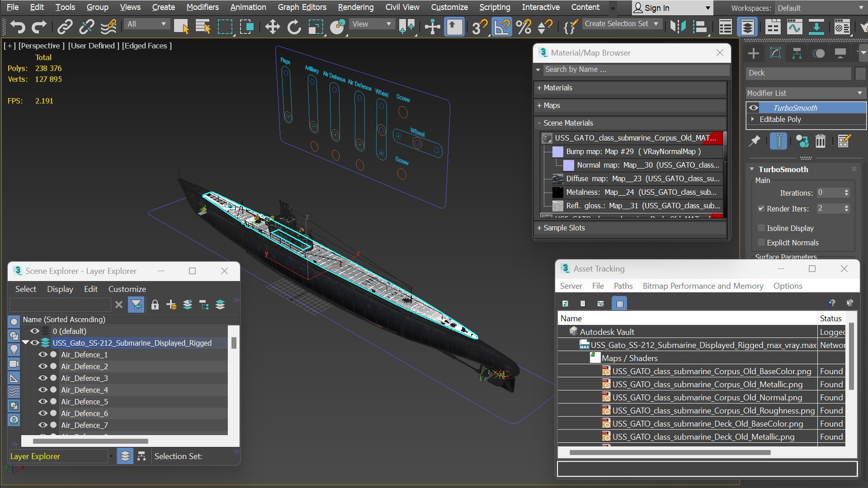Toggle the Layer Explorer toolbar icon

point(748,27)
